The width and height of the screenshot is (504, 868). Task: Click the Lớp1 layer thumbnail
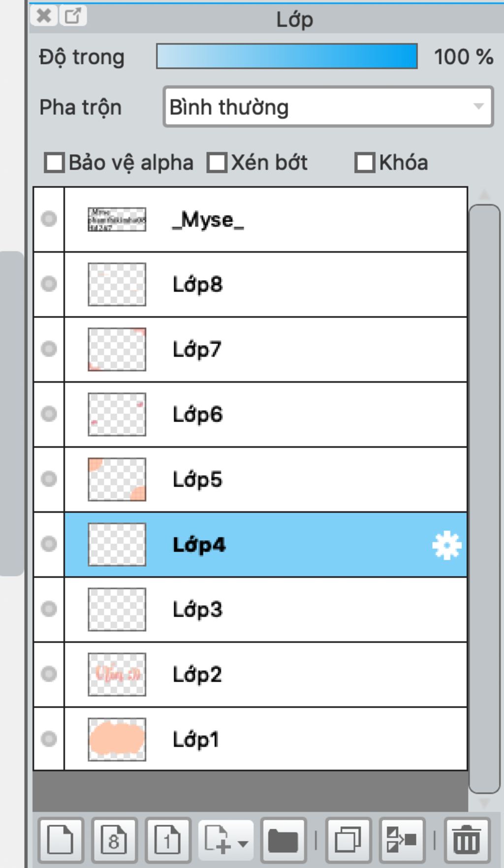coord(117,739)
